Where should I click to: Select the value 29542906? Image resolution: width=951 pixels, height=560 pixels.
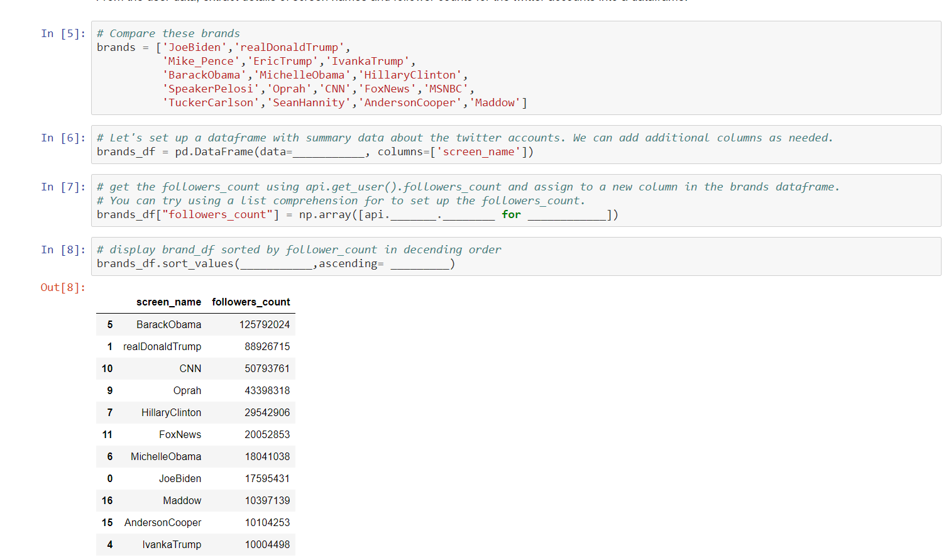click(x=267, y=413)
